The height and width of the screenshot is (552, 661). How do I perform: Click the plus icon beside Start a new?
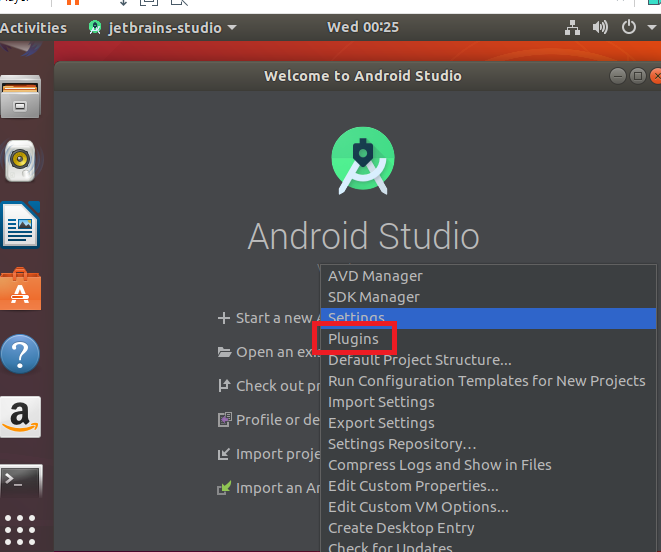click(224, 318)
